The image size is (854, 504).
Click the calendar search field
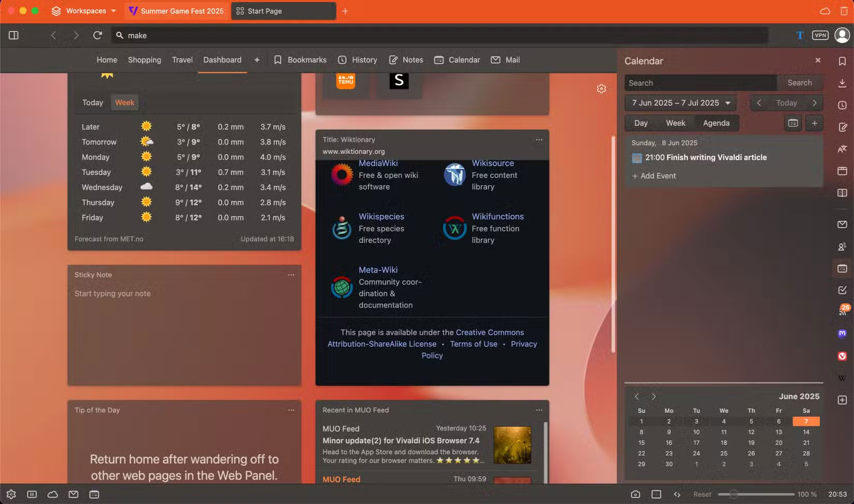click(701, 83)
